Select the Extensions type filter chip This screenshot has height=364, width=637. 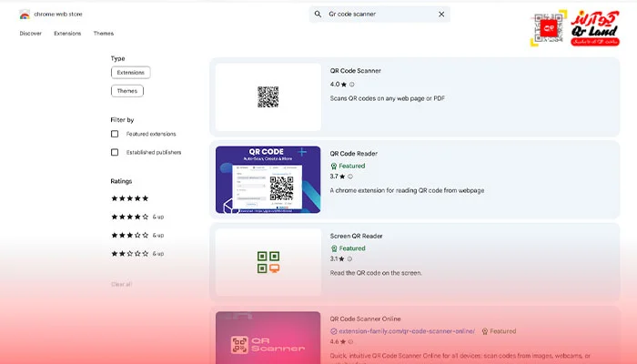130,72
